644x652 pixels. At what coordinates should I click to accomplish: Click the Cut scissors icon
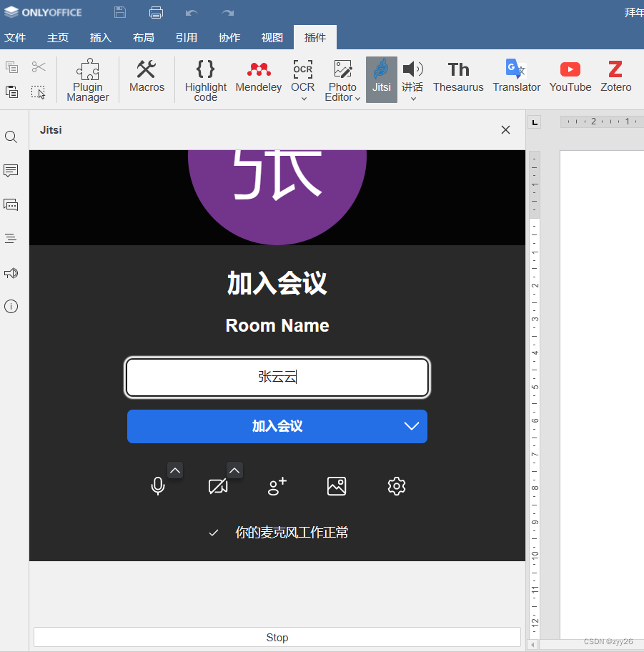[x=39, y=67]
